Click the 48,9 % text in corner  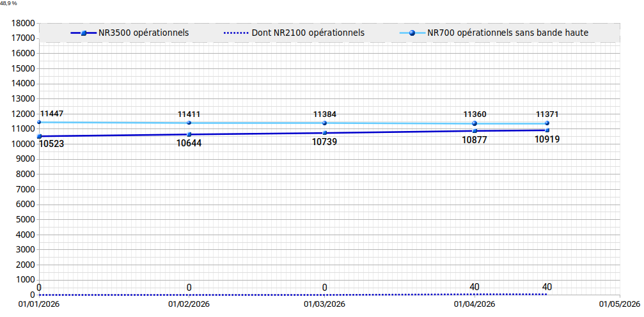coord(9,3)
